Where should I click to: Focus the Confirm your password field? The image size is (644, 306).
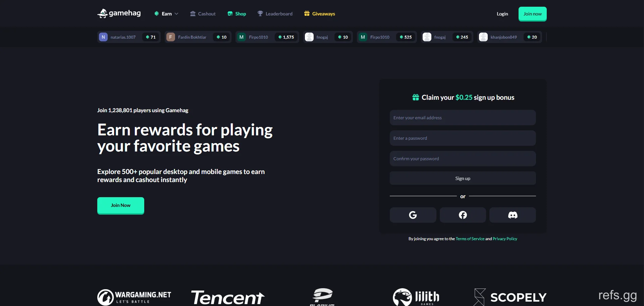tap(463, 159)
